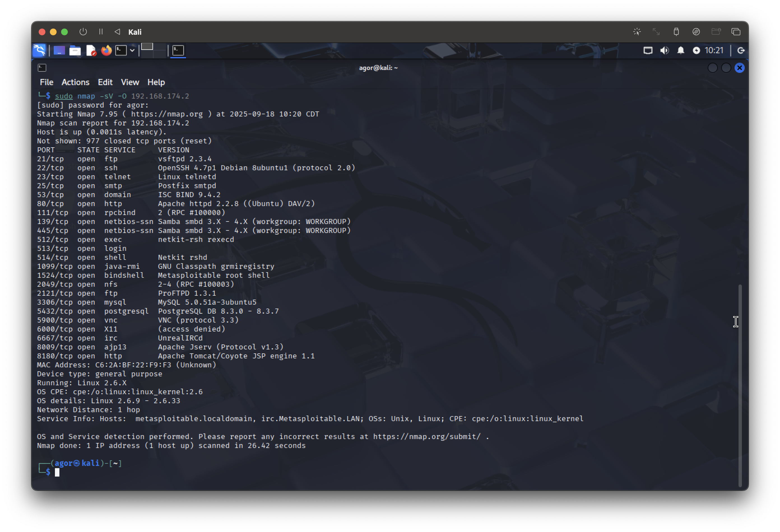Launch Firefox from the panel
The height and width of the screenshot is (532, 780).
[106, 51]
